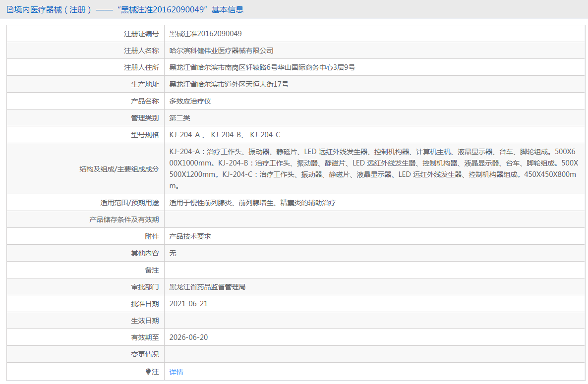Click the 结构及组成/主要组成成分 label

119,169
